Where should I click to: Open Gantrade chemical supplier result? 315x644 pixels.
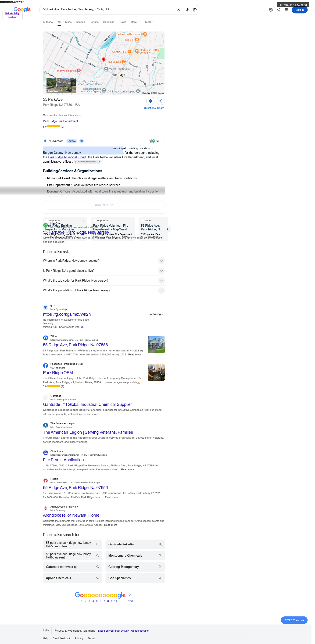pos(87,404)
